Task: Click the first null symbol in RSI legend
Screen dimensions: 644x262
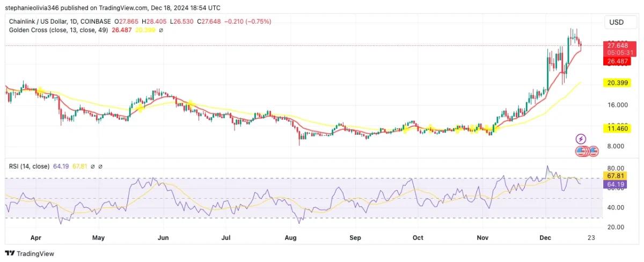Action: pos(92,166)
